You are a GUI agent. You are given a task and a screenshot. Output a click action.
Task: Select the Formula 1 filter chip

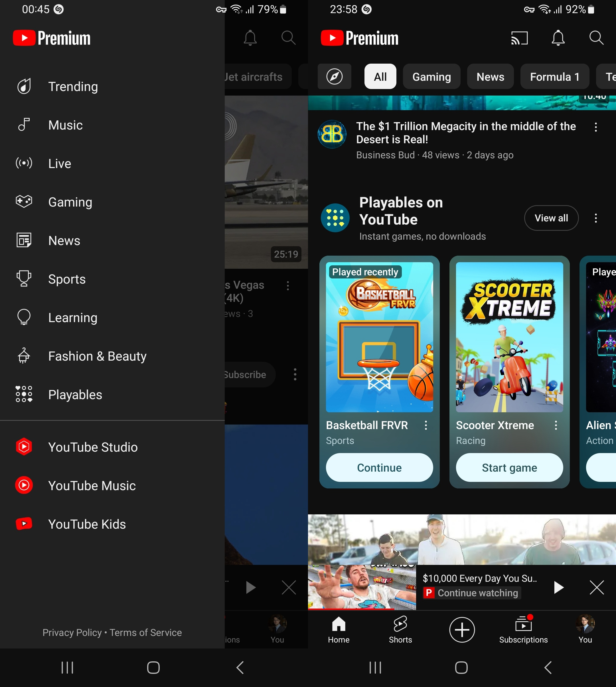pyautogui.click(x=555, y=76)
